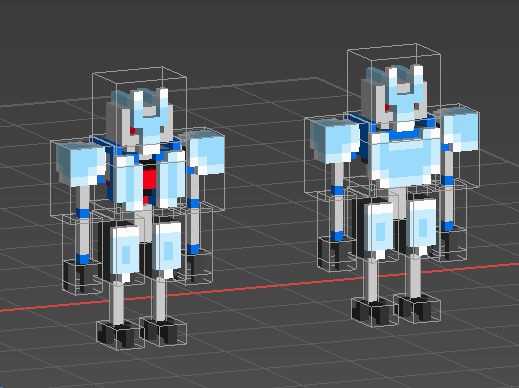Click left robot's black foot, viewer's right
Image resolution: width=519 pixels, height=388 pixels.
(x=164, y=331)
